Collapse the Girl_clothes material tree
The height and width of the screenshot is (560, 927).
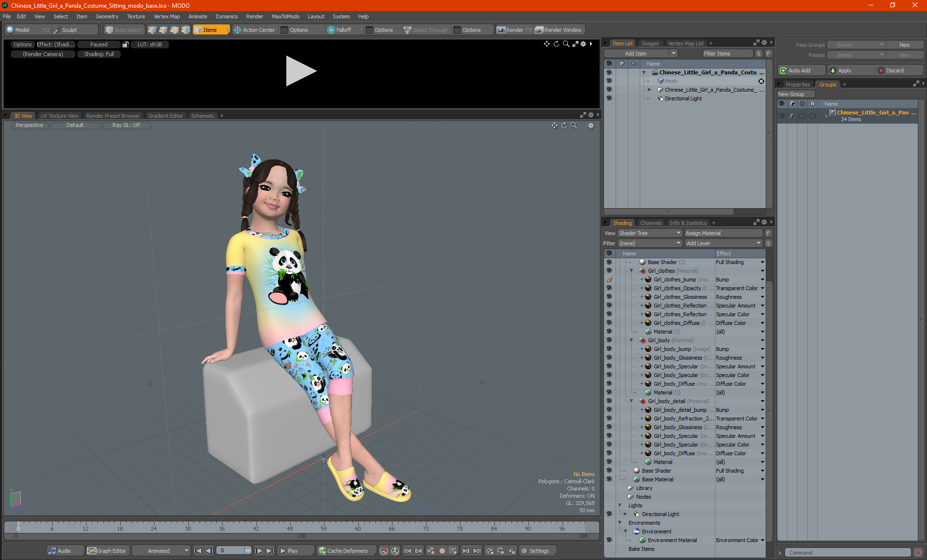(x=631, y=271)
